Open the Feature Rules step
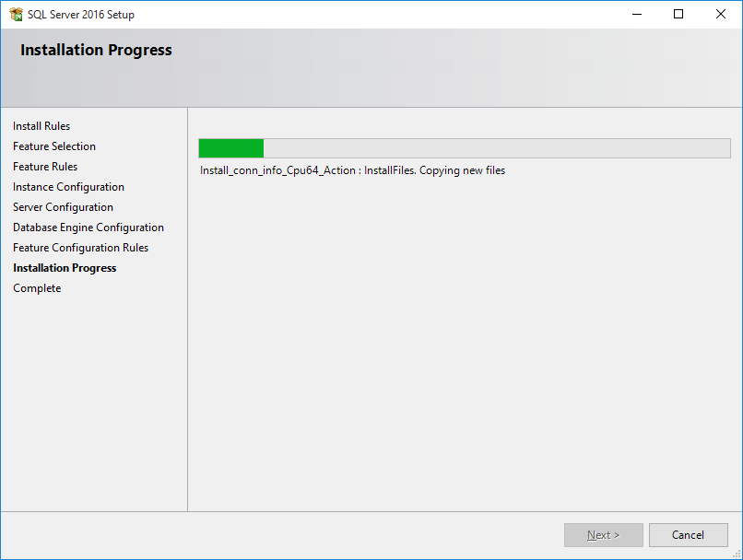The width and height of the screenshot is (743, 560). tap(45, 166)
